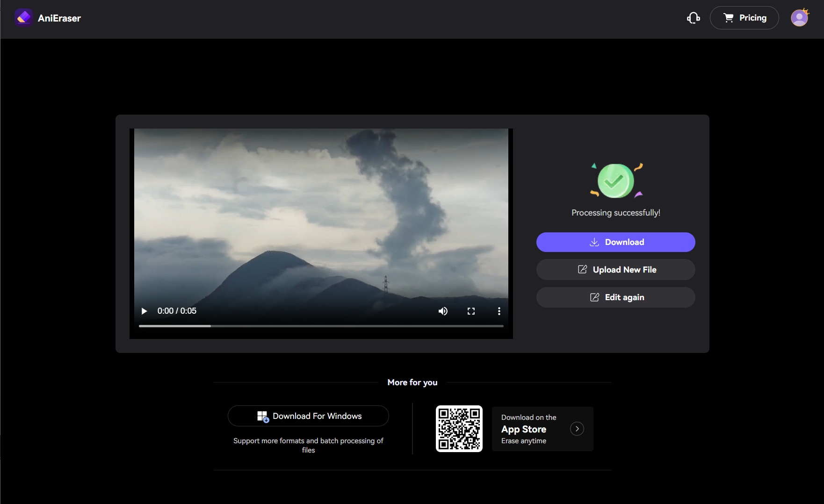Open the Pricing page
The width and height of the screenshot is (824, 504).
[744, 17]
